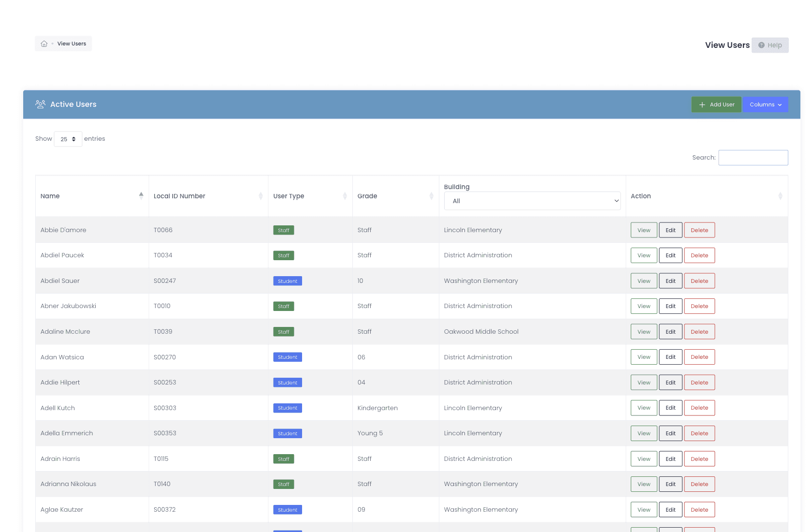The height and width of the screenshot is (532, 812).
Task: View Aglae Kautzer's record
Action: pos(644,510)
